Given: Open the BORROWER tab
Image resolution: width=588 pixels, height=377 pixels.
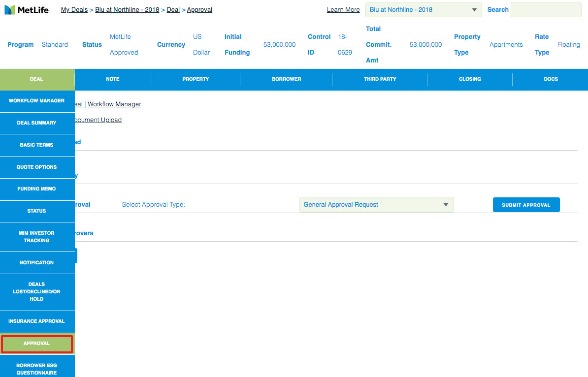Looking at the screenshot, I should 286,79.
